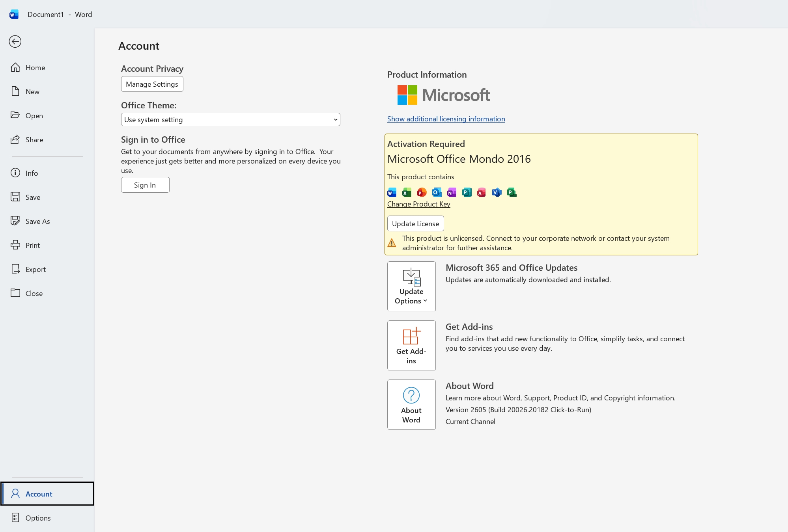Go to the Open page

[x=47, y=115]
